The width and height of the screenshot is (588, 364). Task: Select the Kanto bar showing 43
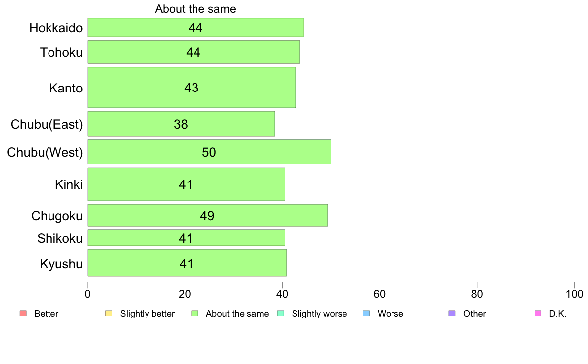[x=192, y=88]
